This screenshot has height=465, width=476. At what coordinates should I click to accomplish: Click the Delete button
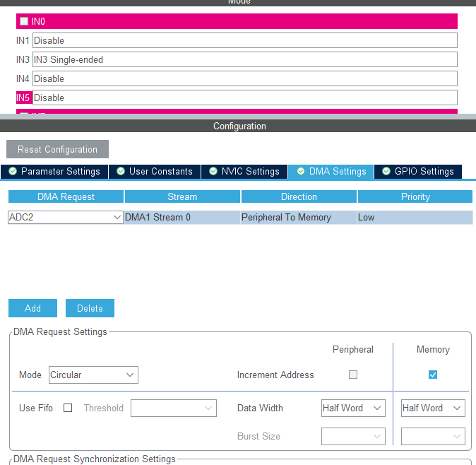coord(90,308)
